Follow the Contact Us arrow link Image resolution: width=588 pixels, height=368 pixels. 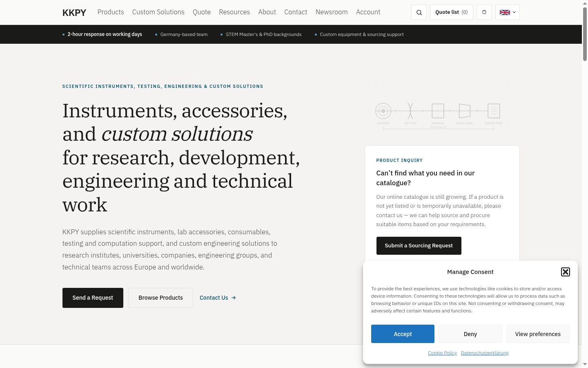[218, 298]
